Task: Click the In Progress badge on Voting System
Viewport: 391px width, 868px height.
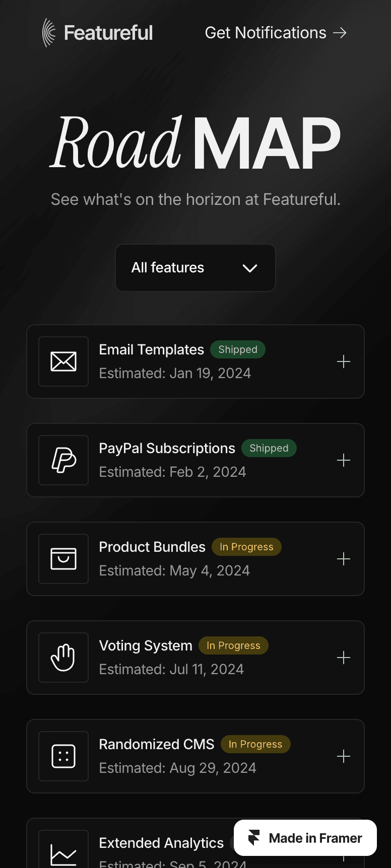Action: pyautogui.click(x=233, y=645)
